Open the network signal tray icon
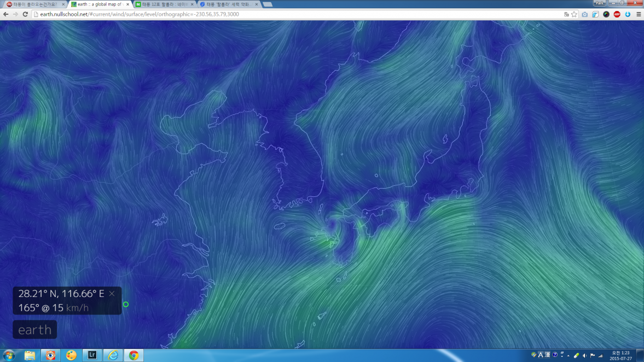This screenshot has height=362, width=644. point(601,356)
